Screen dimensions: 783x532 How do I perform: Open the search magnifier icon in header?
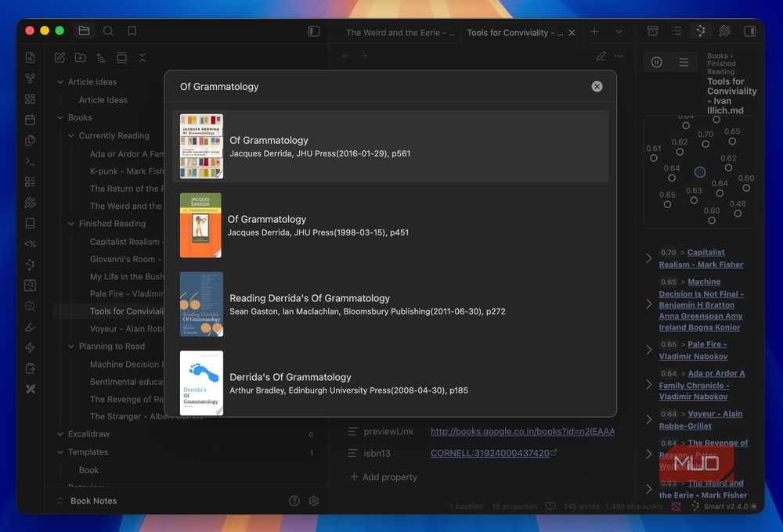click(108, 31)
